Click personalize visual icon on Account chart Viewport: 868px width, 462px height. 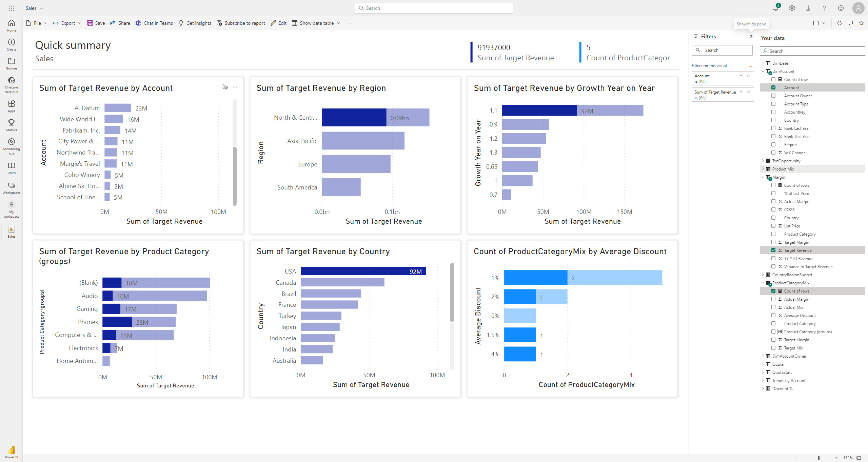pos(225,87)
